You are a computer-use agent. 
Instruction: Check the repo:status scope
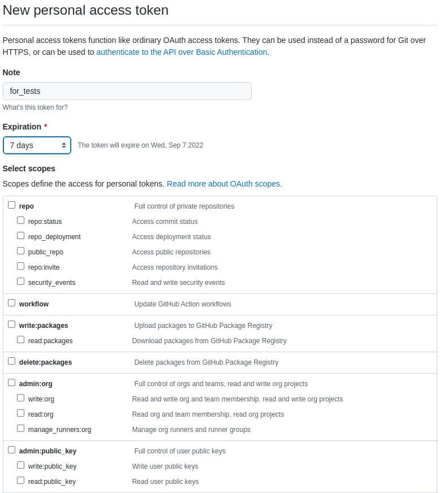click(x=20, y=220)
